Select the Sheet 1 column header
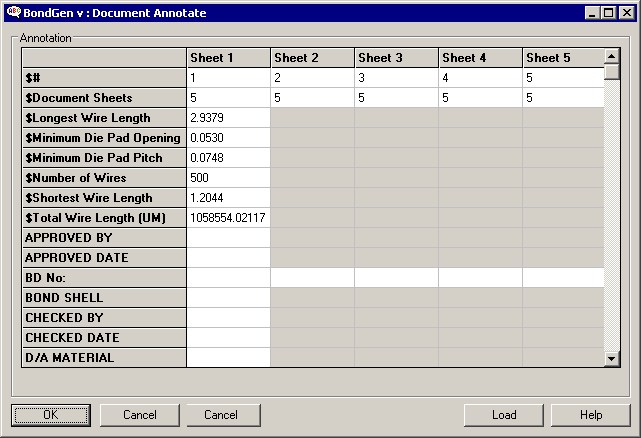This screenshot has width=641, height=438. pos(229,58)
